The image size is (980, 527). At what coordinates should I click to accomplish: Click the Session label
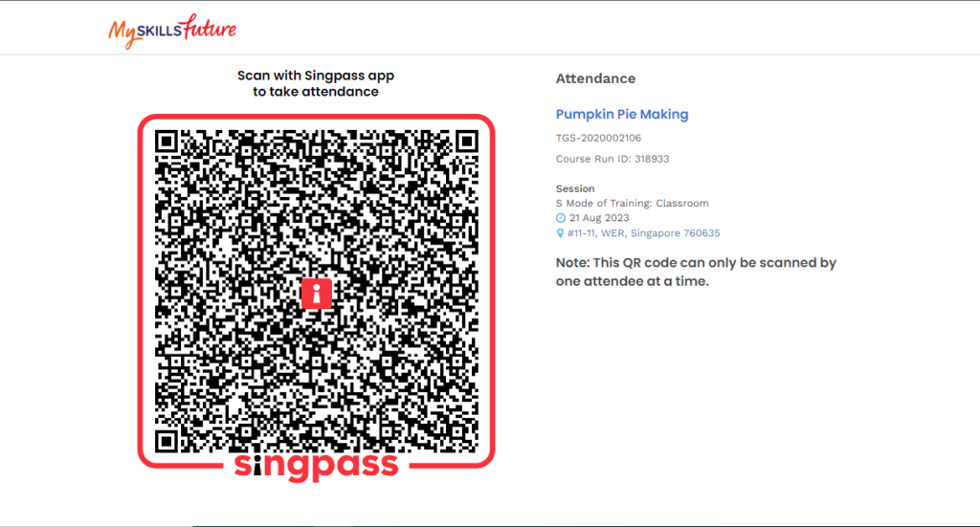tap(575, 188)
